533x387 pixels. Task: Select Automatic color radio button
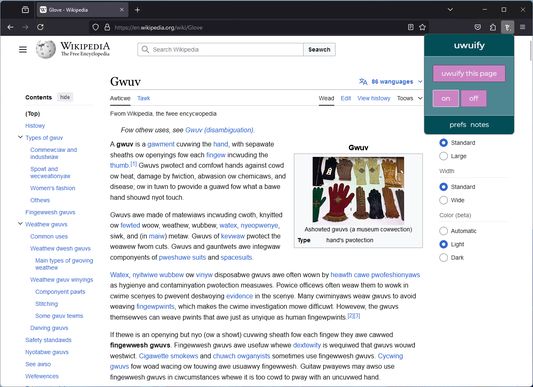(443, 231)
